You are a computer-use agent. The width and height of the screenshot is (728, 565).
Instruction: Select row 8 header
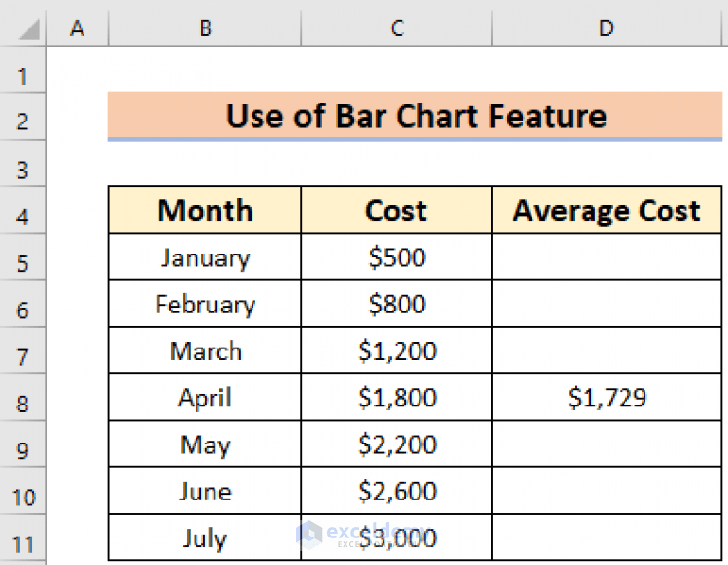23,404
